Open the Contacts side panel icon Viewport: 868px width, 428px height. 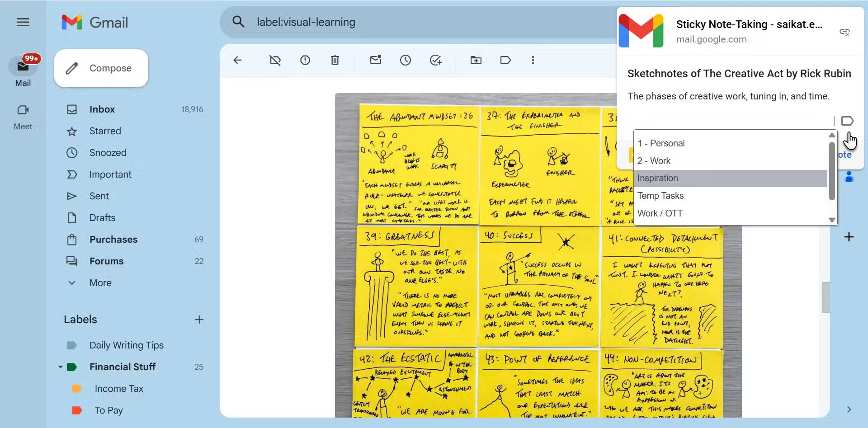[849, 177]
